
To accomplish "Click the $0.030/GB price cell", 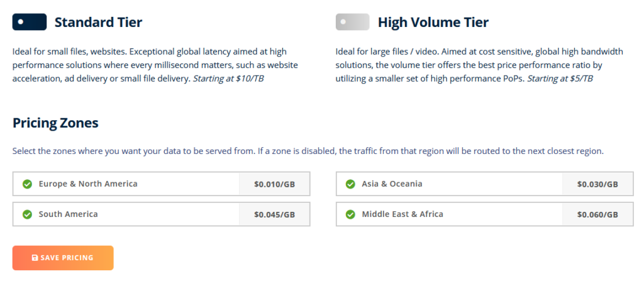I will tap(597, 184).
